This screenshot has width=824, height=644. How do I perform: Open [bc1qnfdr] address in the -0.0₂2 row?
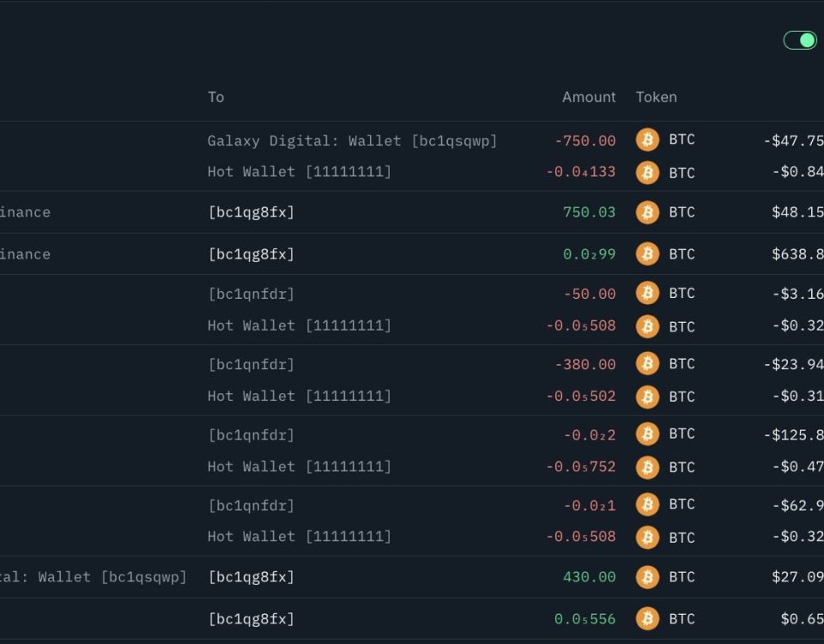pos(251,435)
